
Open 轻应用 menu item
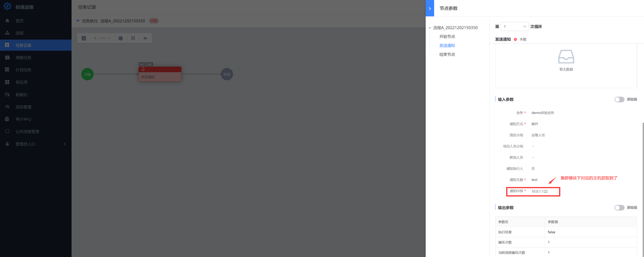point(36,82)
